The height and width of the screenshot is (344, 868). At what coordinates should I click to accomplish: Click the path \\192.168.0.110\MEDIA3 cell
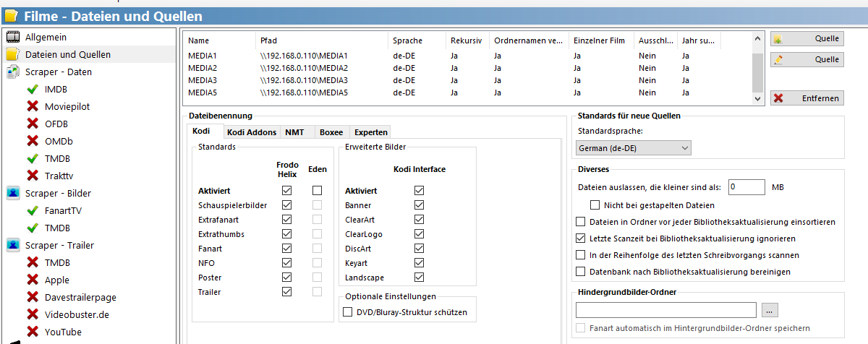304,80
